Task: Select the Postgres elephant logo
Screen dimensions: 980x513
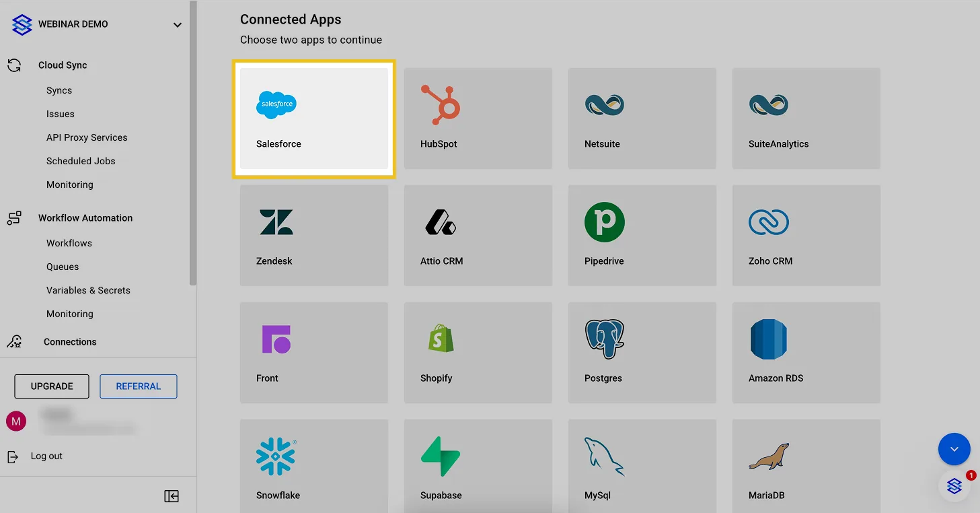Action: [x=605, y=339]
